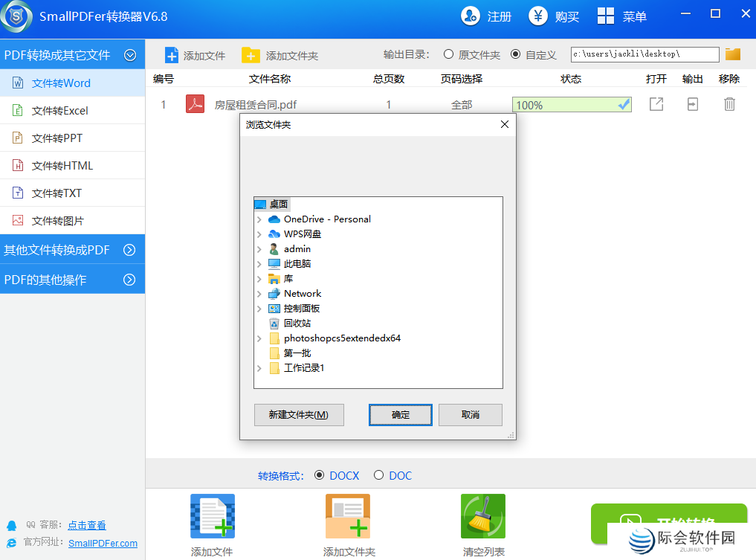Click the bottom 添加文件夹 folder icon

348,516
